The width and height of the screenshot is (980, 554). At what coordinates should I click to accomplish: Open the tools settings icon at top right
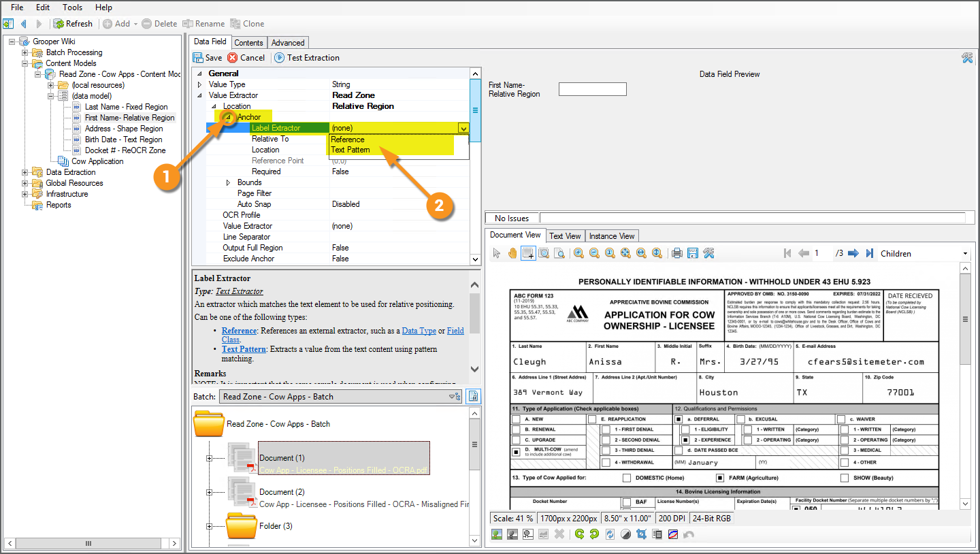pyautogui.click(x=967, y=58)
